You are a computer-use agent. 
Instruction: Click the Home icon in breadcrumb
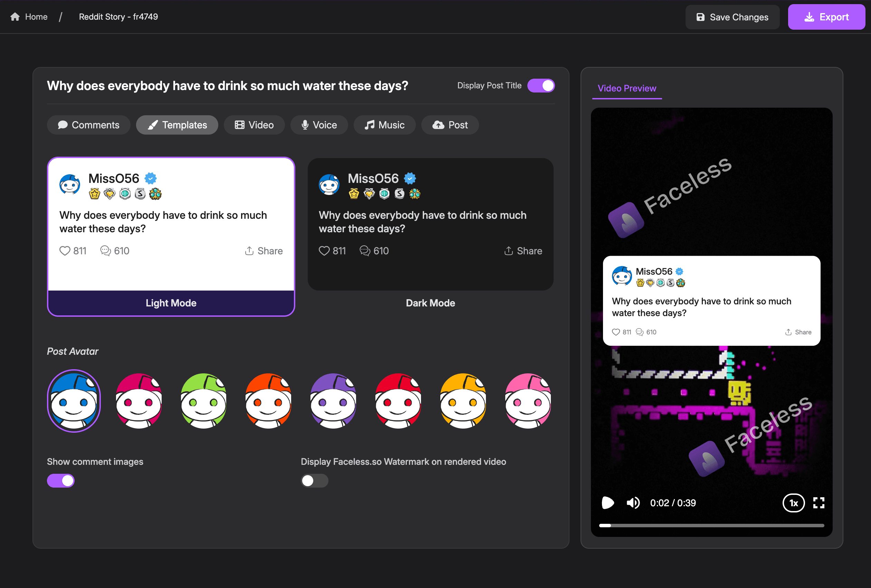15,17
